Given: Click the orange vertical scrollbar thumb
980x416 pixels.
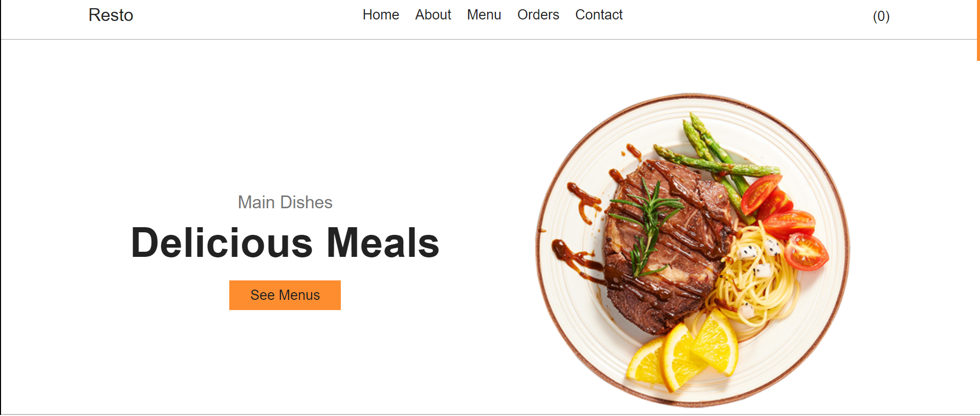Looking at the screenshot, I should (978, 30).
